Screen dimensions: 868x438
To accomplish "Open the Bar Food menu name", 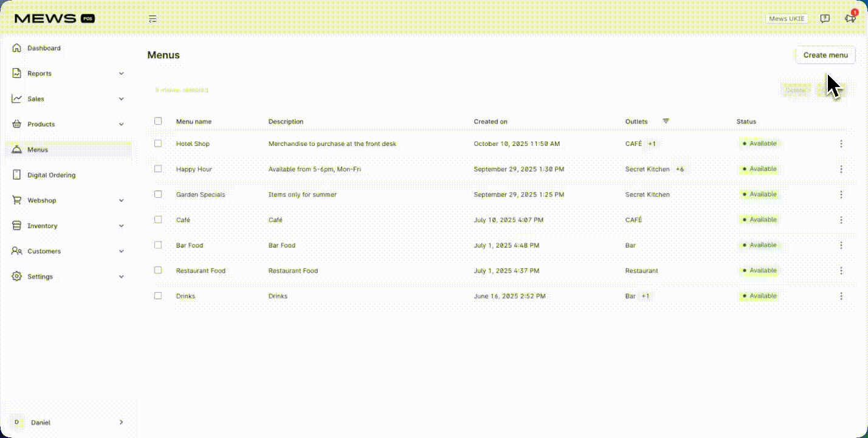I will [x=190, y=245].
